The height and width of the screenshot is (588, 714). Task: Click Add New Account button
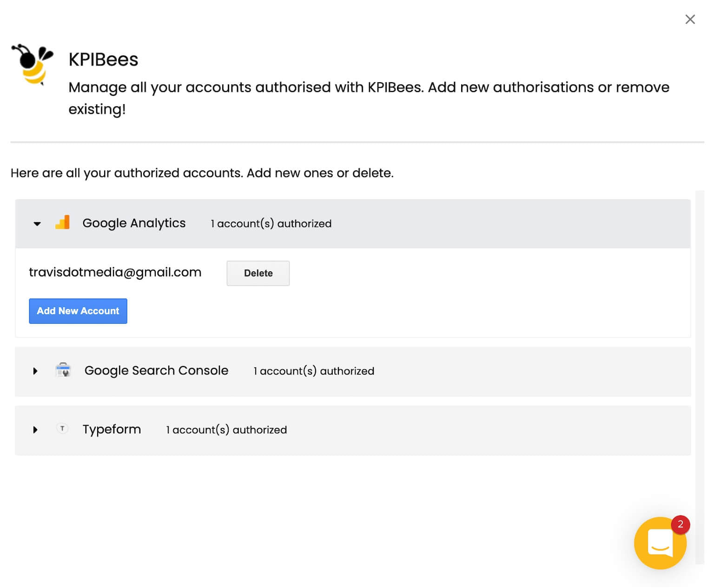pos(78,311)
